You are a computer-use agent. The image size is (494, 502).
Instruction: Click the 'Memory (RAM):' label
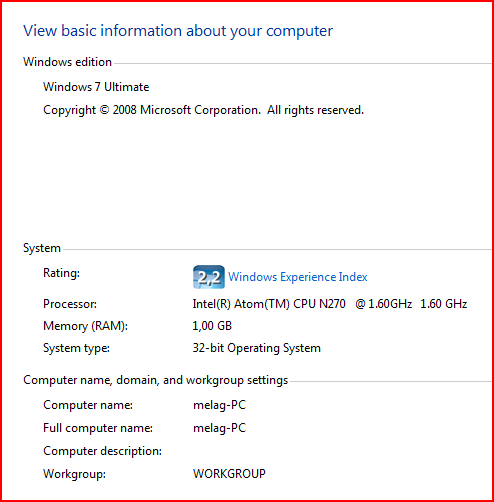(85, 326)
